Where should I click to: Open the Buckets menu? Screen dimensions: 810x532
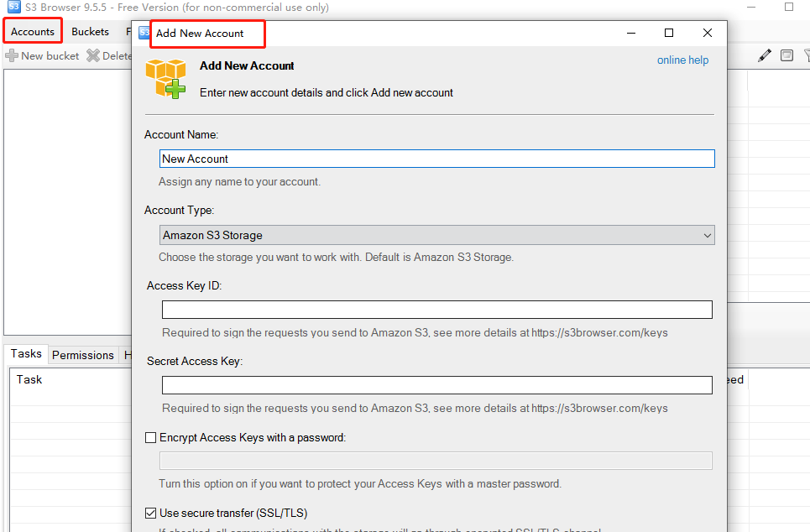90,32
